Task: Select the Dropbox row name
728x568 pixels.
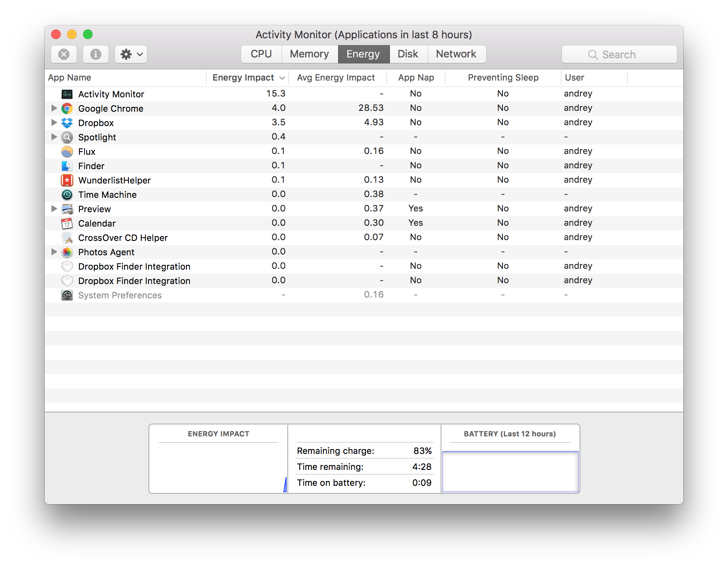Action: tap(96, 123)
